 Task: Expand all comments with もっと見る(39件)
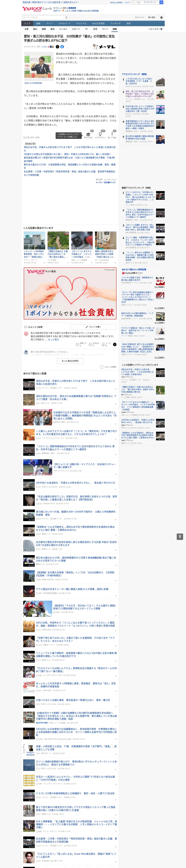70,361
